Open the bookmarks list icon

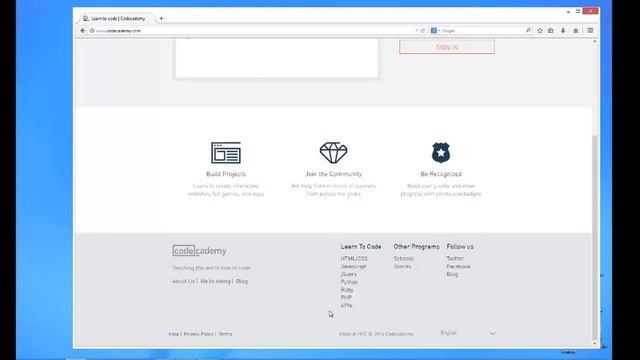[x=551, y=31]
